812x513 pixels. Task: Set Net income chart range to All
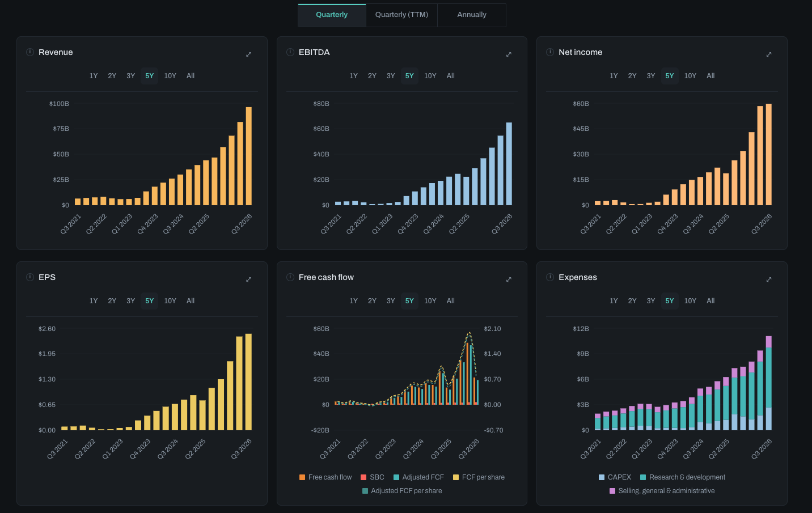pyautogui.click(x=710, y=76)
